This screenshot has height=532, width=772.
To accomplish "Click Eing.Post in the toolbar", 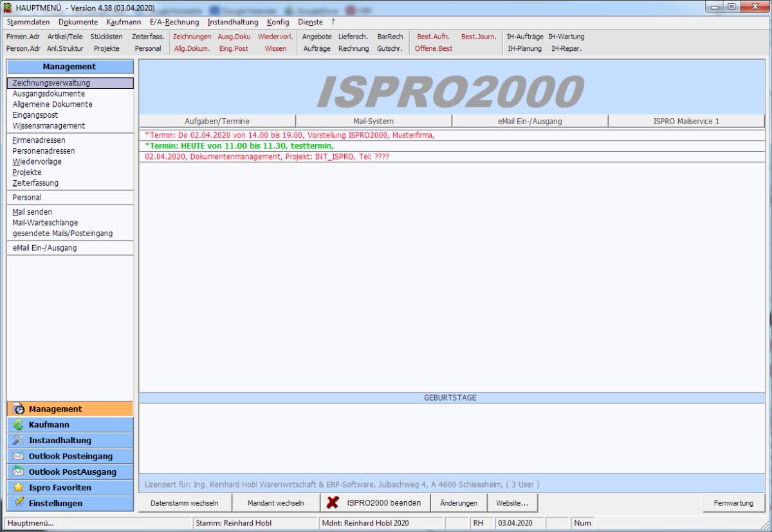I will click(234, 48).
